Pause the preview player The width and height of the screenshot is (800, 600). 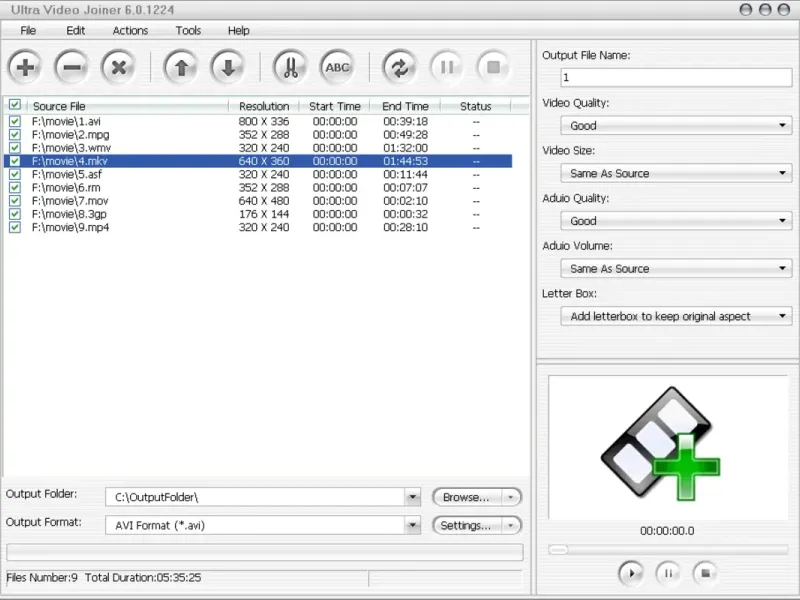[x=668, y=573]
